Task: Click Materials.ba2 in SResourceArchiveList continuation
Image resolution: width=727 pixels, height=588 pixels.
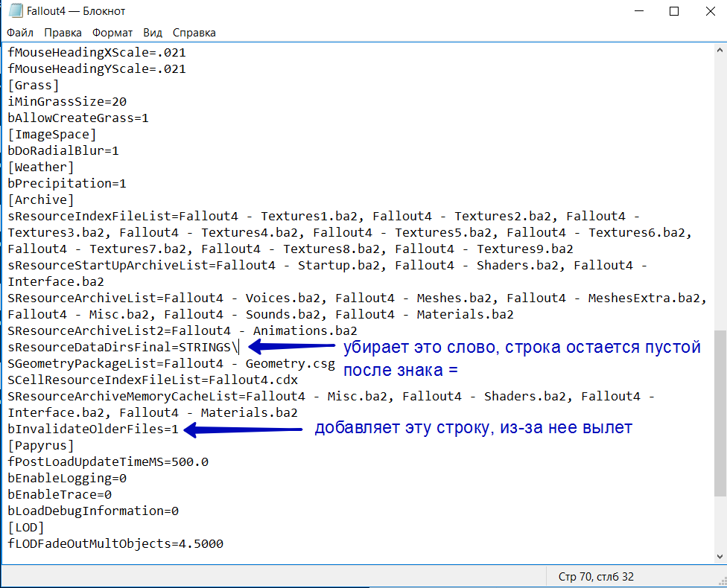Action: click(465, 315)
